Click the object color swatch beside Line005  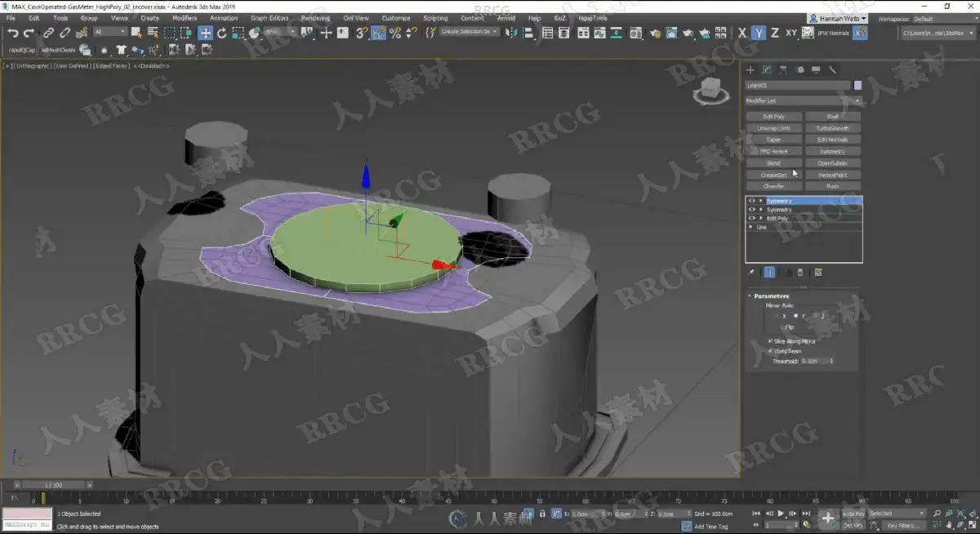click(x=857, y=85)
